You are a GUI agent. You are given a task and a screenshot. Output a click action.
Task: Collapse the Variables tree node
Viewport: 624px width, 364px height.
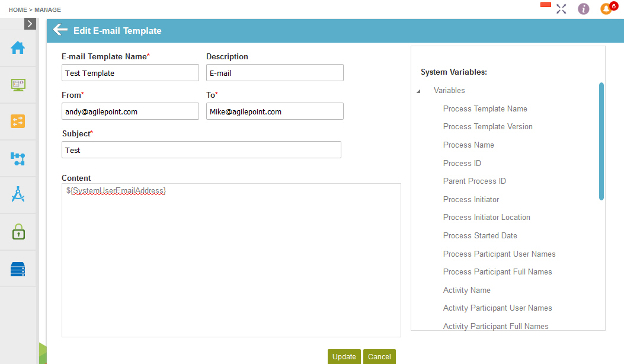[x=419, y=91]
